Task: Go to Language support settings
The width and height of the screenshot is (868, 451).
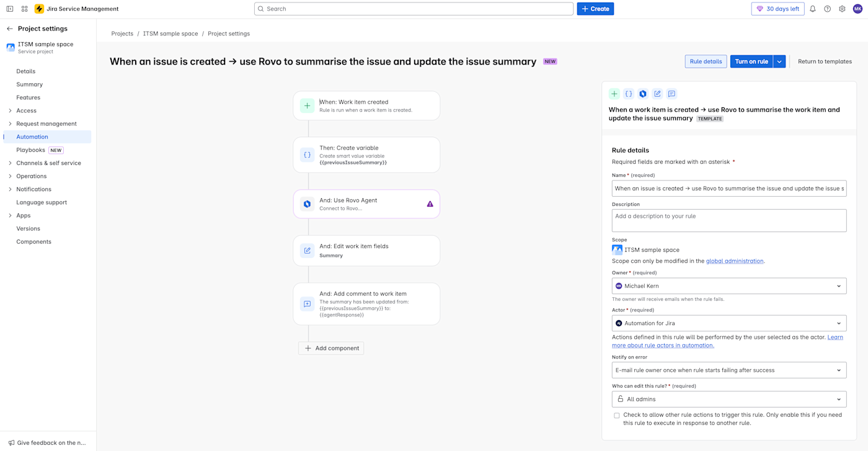Action: (42, 202)
